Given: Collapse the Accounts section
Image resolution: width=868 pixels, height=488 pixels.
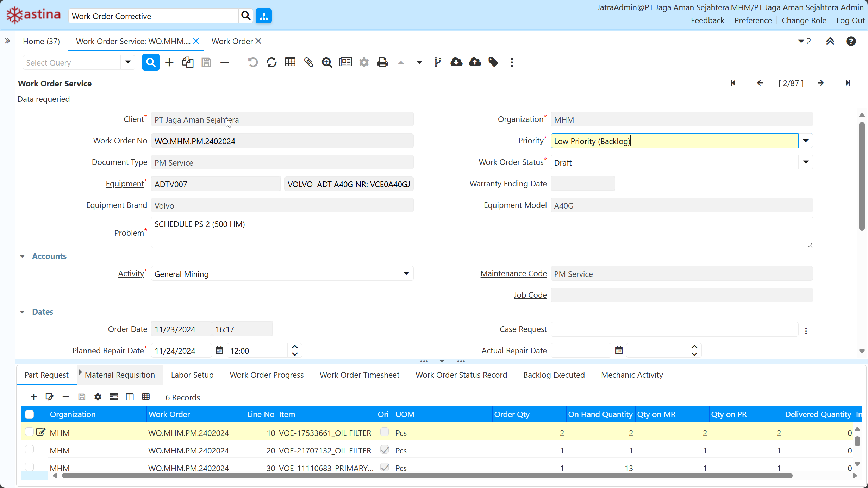Looking at the screenshot, I should 23,256.
